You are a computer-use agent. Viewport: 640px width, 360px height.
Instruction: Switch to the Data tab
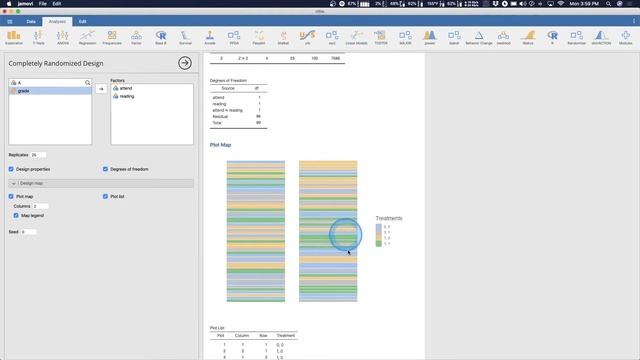[x=31, y=21]
